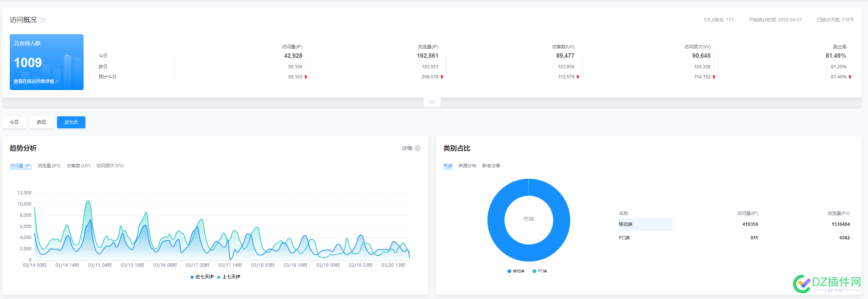The width and height of the screenshot is (868, 299).
Task: Open the 详情 link in 趋势分析
Action: [x=407, y=149]
